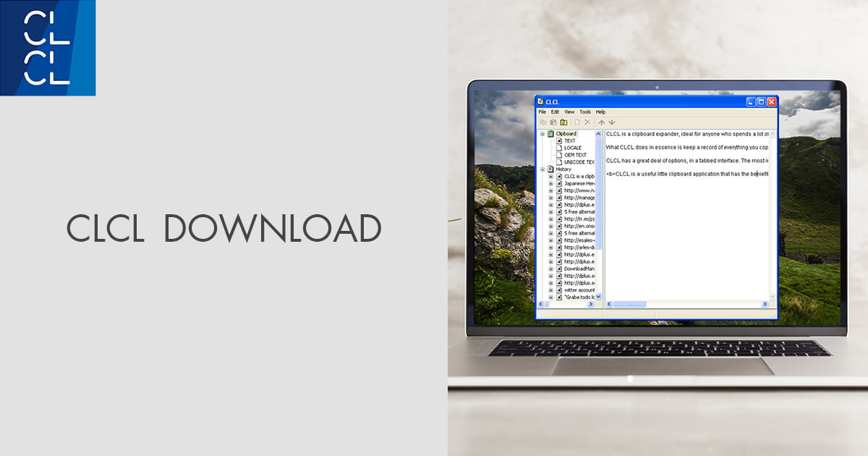
Task: Select the Copy icon on the toolbar
Action: pos(544,122)
